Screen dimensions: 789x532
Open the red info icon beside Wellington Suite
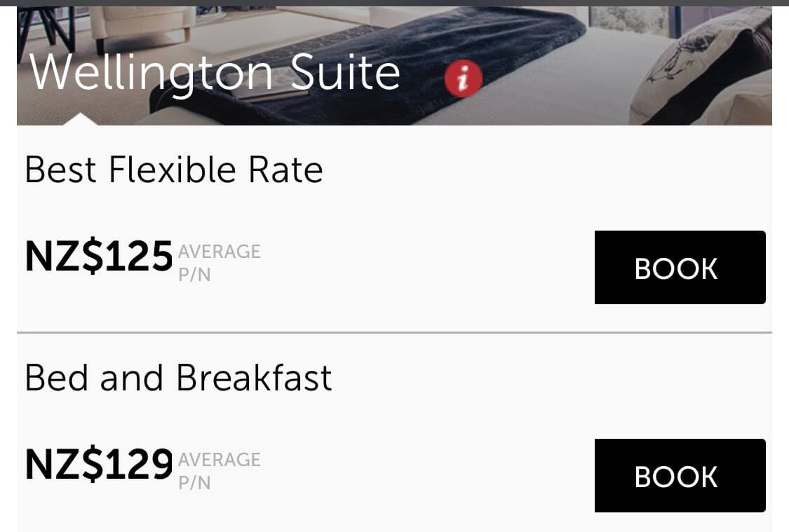tap(463, 78)
